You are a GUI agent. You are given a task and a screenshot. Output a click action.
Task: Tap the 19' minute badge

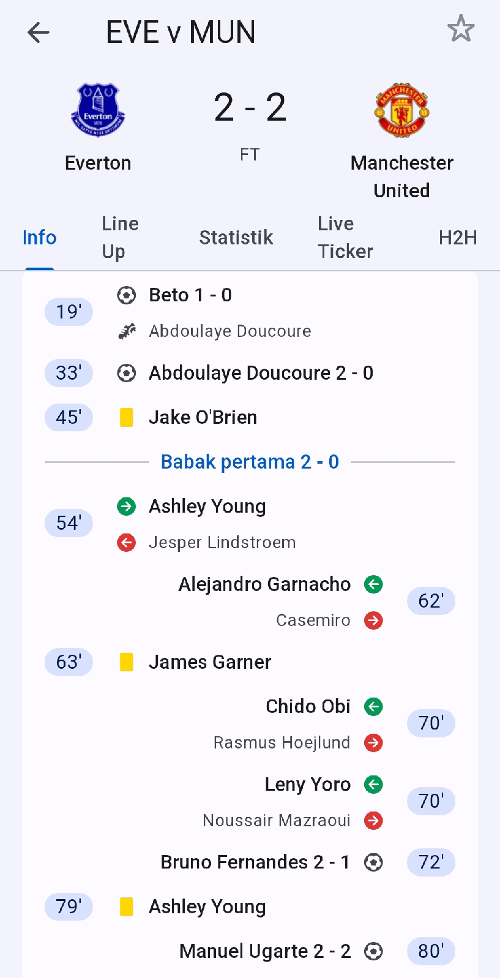click(69, 312)
